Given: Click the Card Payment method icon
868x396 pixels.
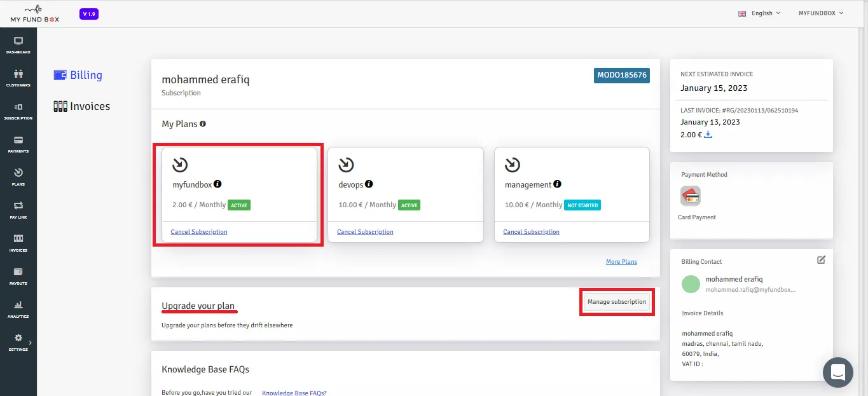Looking at the screenshot, I should point(691,196).
